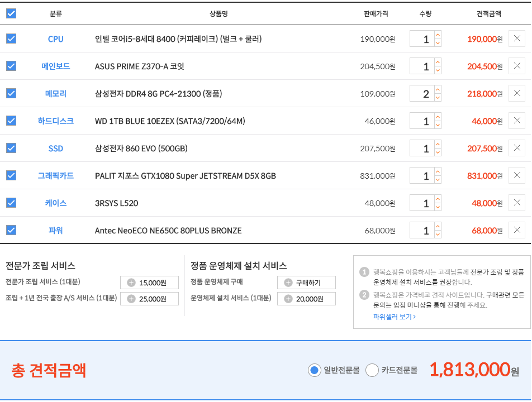Image resolution: width=532 pixels, height=402 pixels.
Task: Open the SSD category link
Action: [x=56, y=149]
